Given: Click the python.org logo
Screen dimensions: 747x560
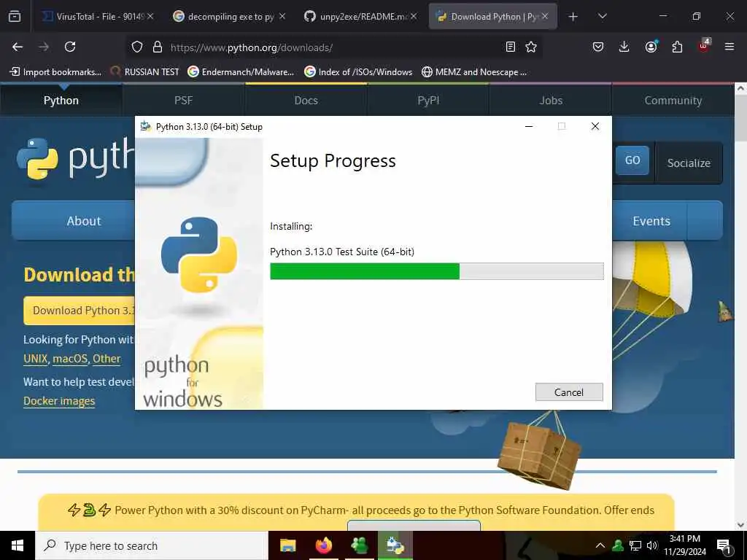Looking at the screenshot, I should [x=75, y=159].
